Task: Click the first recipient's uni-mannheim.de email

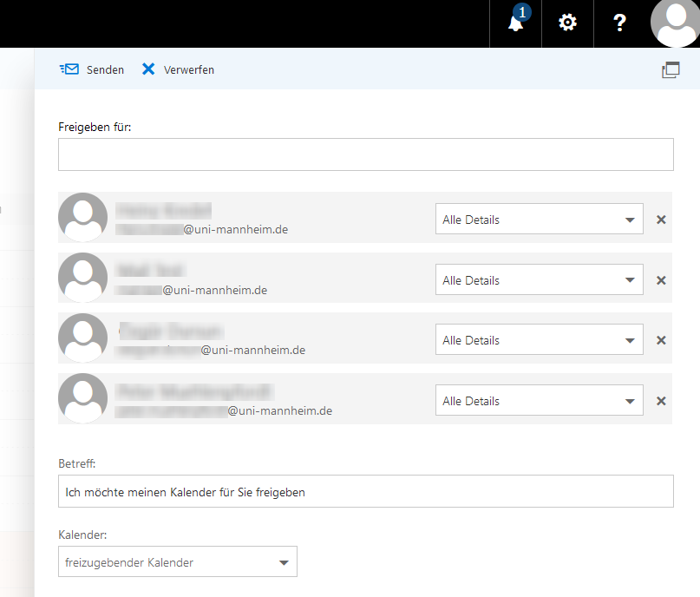Action: (202, 229)
